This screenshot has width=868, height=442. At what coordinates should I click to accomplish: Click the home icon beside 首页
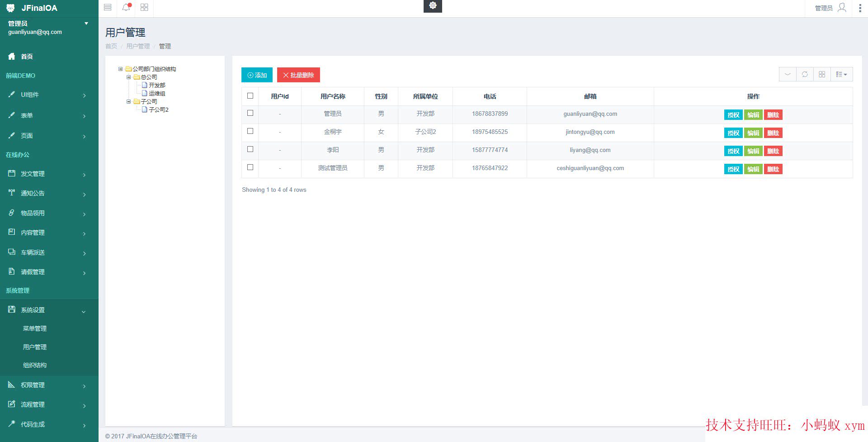click(x=12, y=56)
